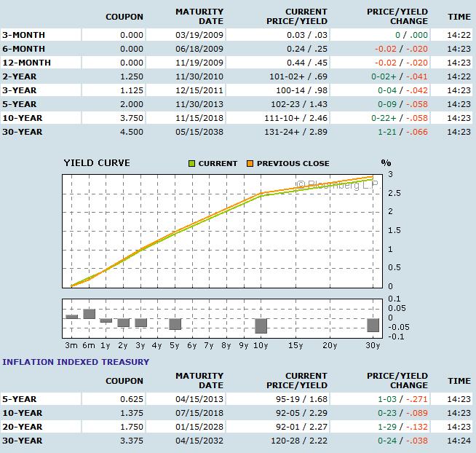The image size is (476, 453).
Task: Click the change value 0-23 / -.089
Action: click(402, 413)
